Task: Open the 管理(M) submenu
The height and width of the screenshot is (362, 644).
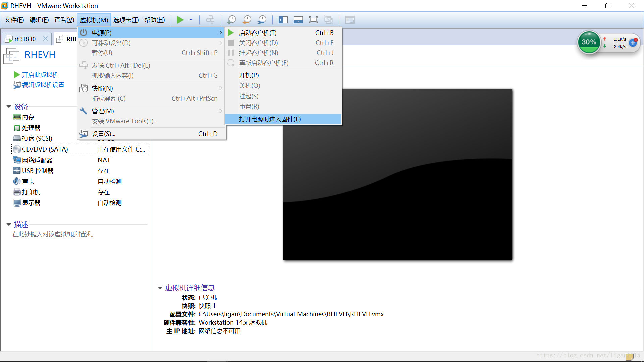Action: [152, 111]
